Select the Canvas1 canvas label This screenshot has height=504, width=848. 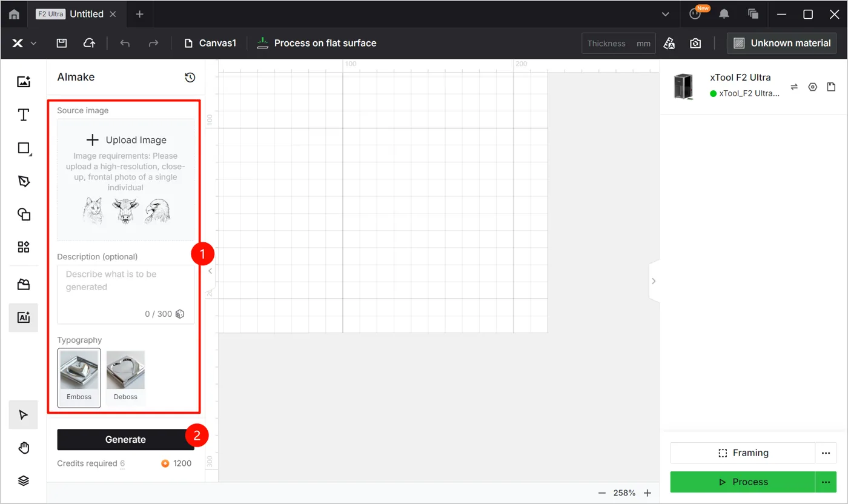pos(210,43)
